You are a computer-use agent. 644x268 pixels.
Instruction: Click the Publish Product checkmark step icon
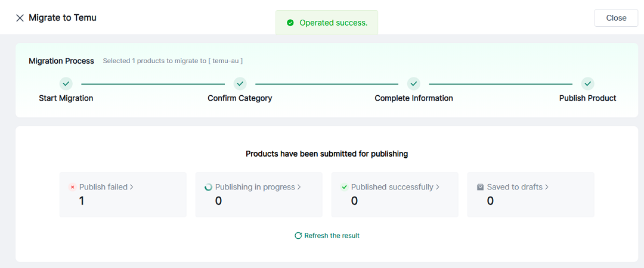pos(588,84)
